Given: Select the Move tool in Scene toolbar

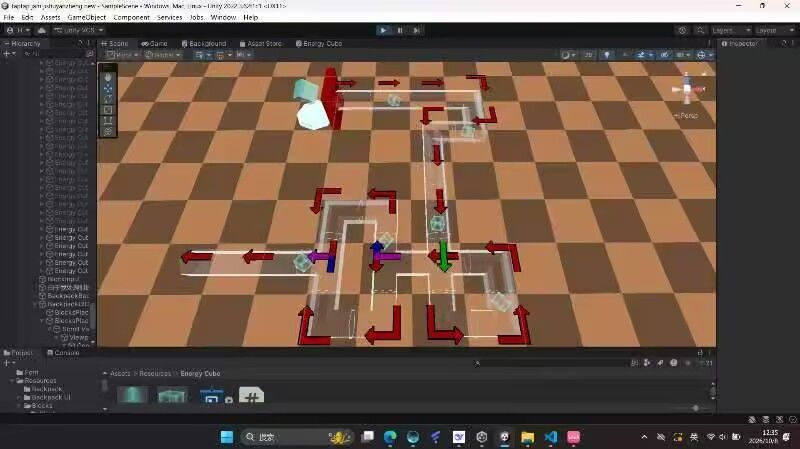Looking at the screenshot, I should click(108, 88).
